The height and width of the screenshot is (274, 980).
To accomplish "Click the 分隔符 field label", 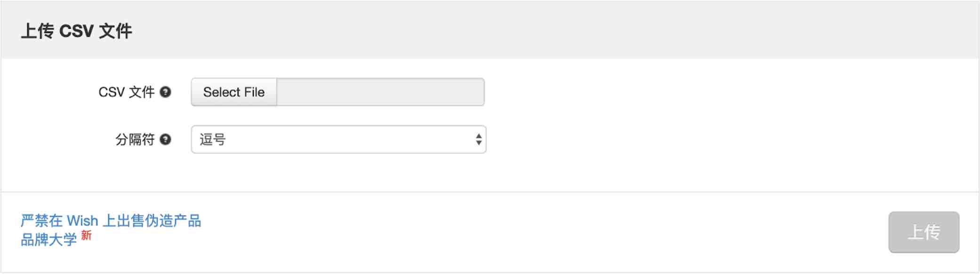I will [x=135, y=139].
